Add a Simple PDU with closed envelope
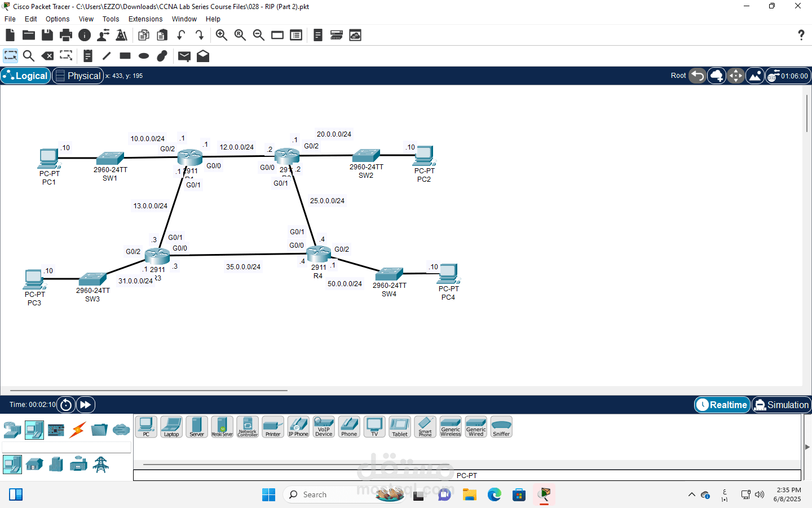Image resolution: width=812 pixels, height=508 pixels. pos(184,56)
